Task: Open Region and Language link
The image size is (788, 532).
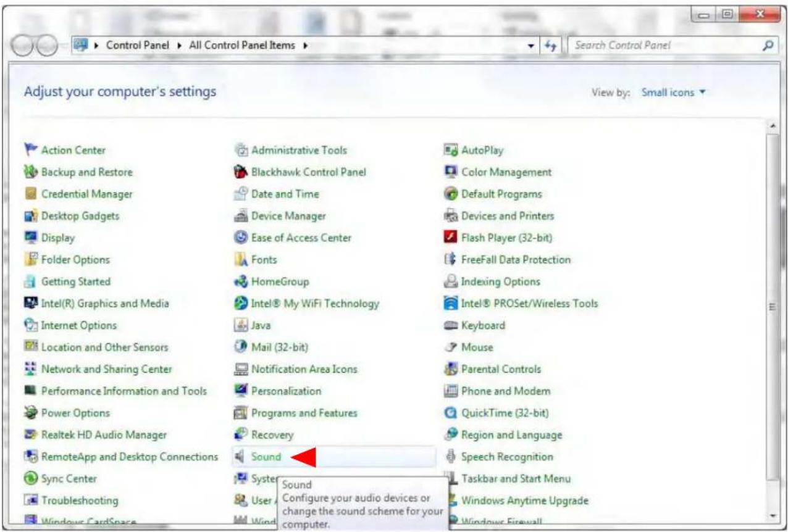Action: click(512, 435)
